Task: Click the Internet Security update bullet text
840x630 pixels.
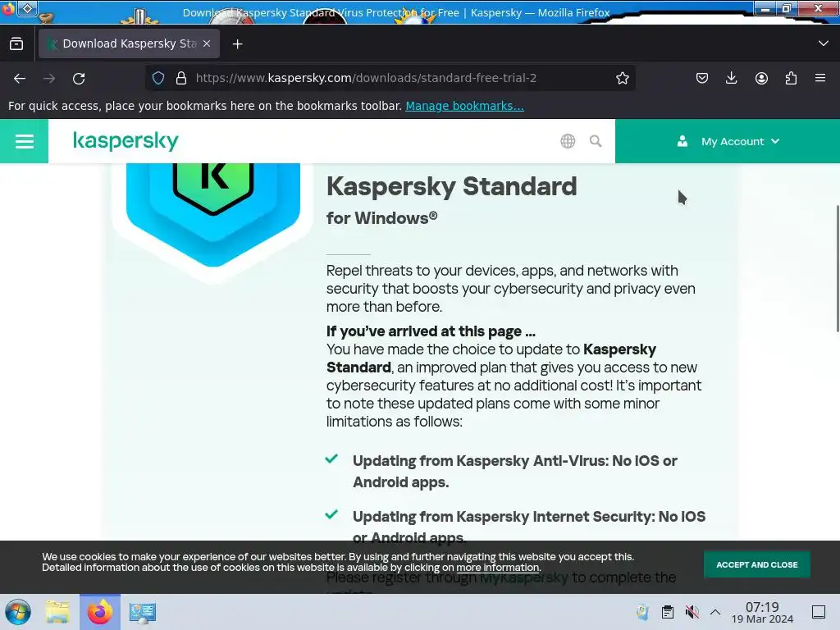Action: pos(529,527)
